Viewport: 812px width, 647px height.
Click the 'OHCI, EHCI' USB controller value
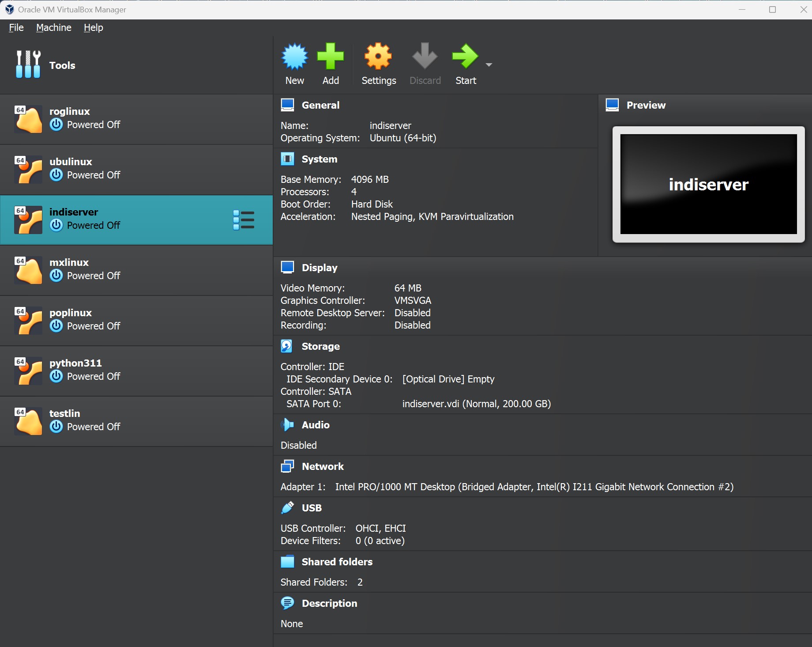pyautogui.click(x=381, y=528)
